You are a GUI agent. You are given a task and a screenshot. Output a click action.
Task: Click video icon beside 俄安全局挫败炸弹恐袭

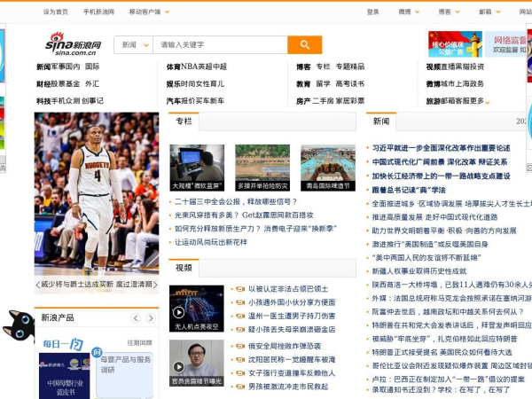click(240, 346)
